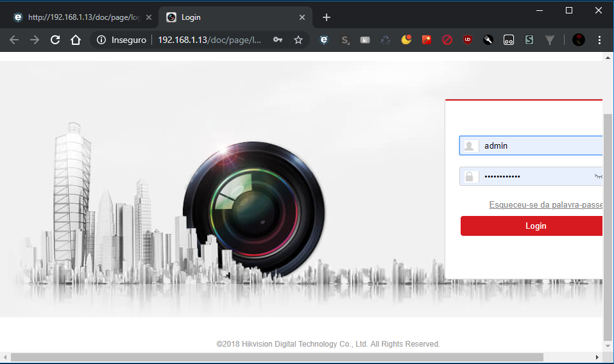Open the Chrome three-dot menu
This screenshot has height=364, width=614.
[x=599, y=40]
